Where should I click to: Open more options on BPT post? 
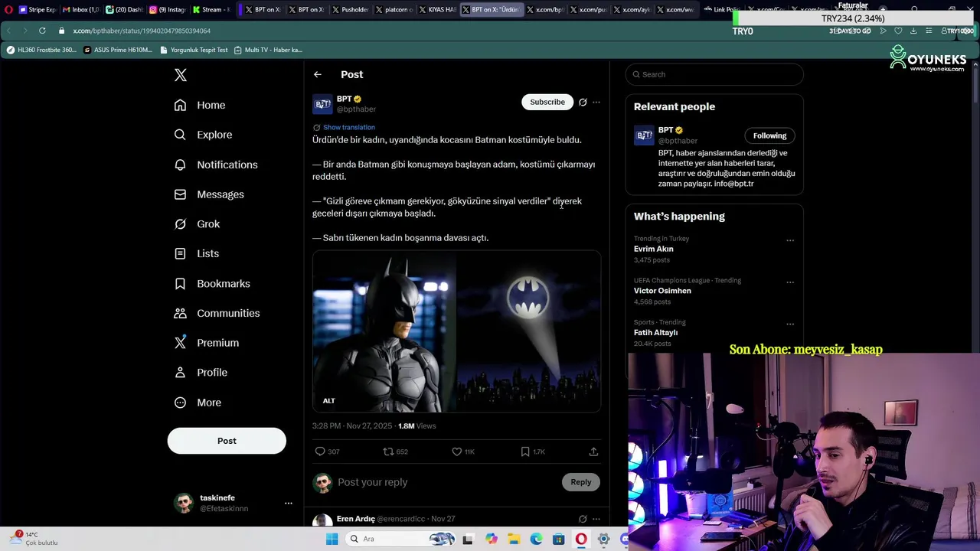pyautogui.click(x=596, y=102)
